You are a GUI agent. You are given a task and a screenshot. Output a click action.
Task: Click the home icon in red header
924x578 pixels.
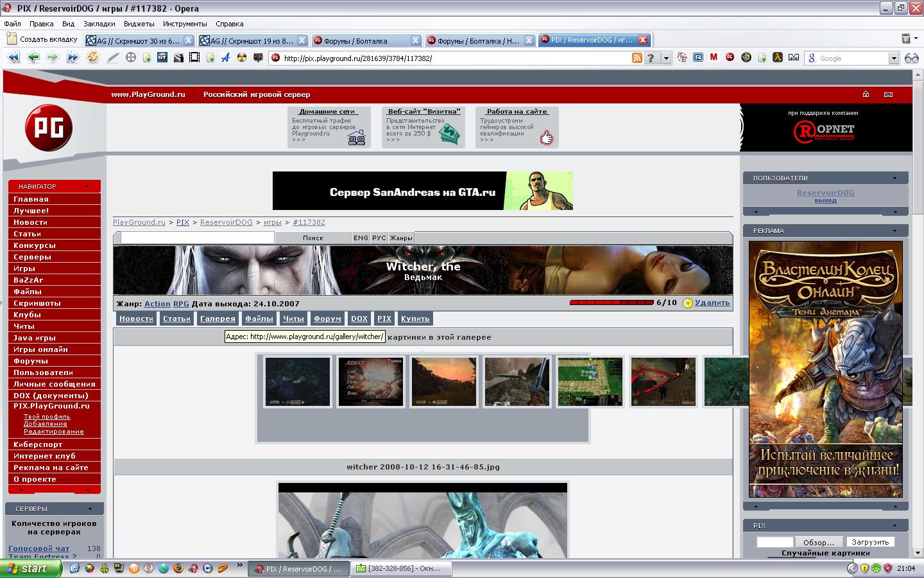point(866,94)
